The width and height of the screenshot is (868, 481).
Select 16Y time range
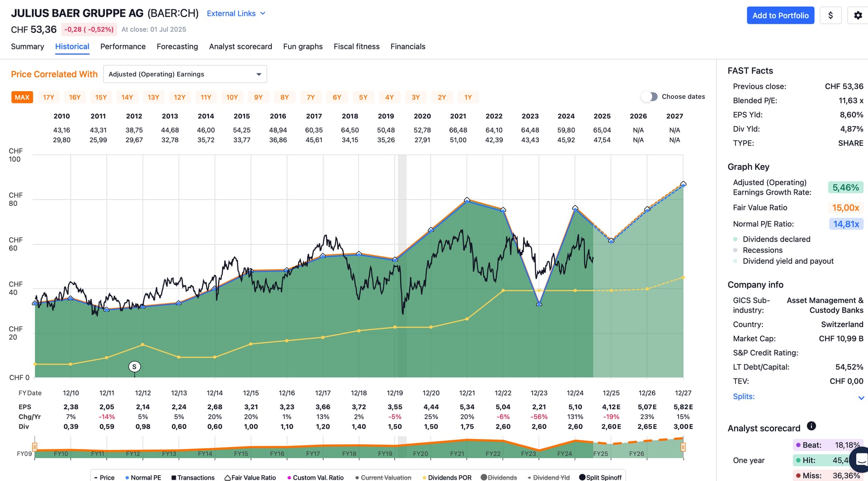point(75,97)
